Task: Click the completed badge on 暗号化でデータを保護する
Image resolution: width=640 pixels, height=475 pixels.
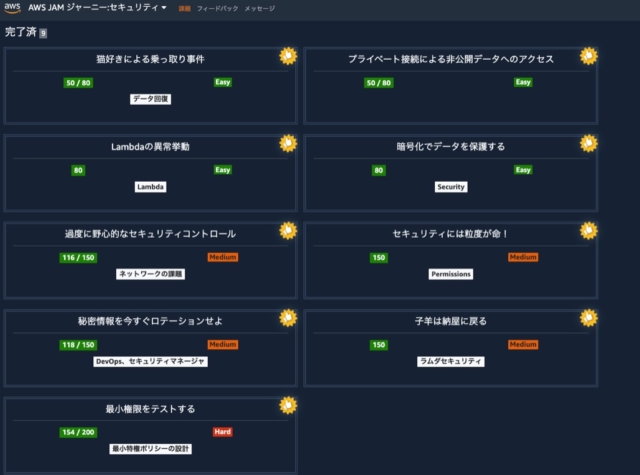Action: click(589, 143)
